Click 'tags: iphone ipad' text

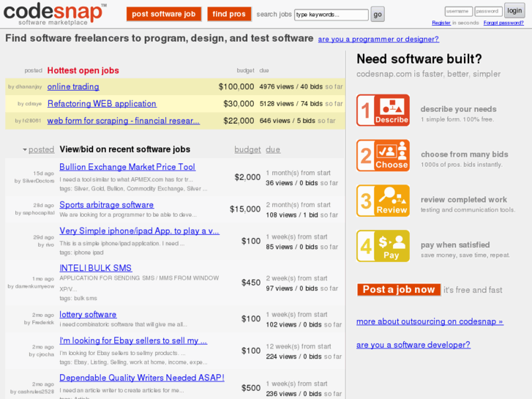[81, 253]
